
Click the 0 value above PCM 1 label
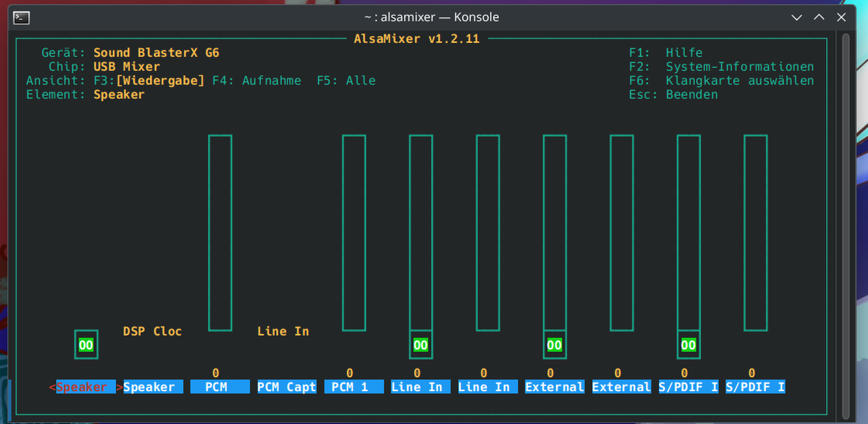pyautogui.click(x=350, y=373)
